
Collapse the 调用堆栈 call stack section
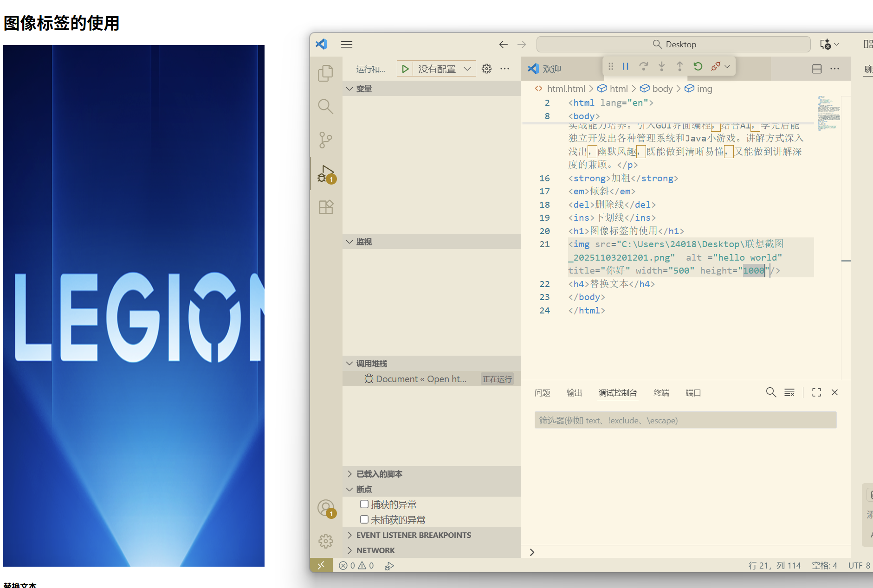432,364
